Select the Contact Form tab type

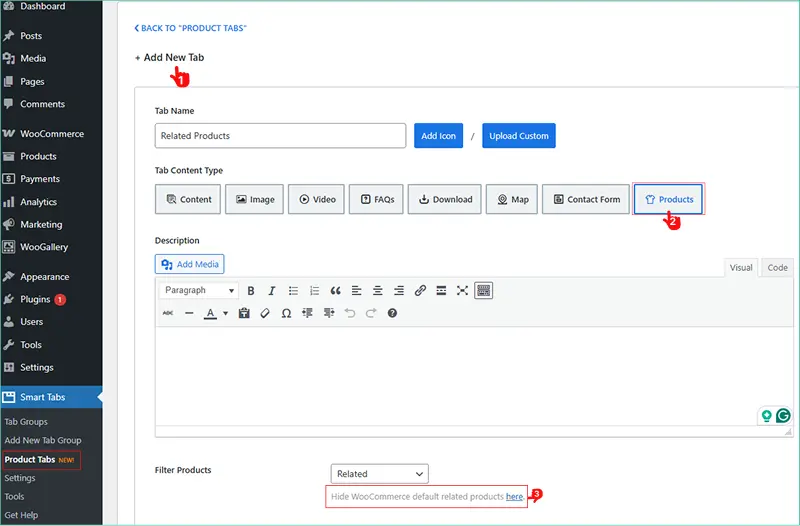tap(586, 199)
